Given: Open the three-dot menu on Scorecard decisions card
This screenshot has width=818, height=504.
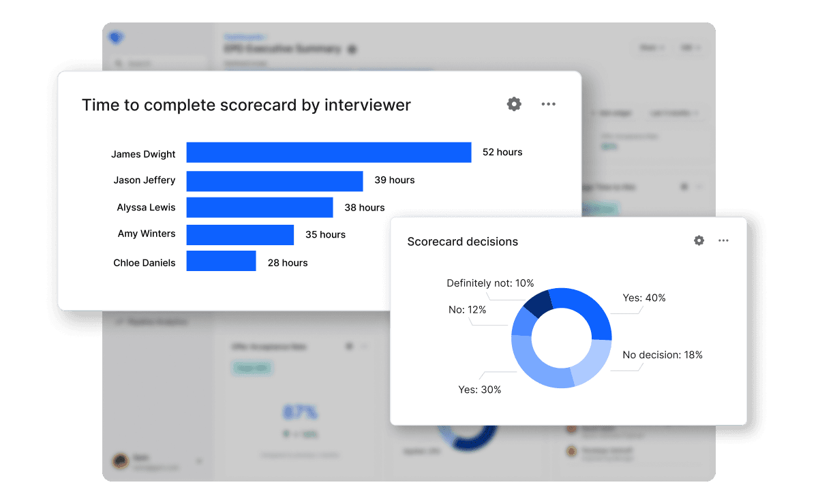Looking at the screenshot, I should point(723,240).
